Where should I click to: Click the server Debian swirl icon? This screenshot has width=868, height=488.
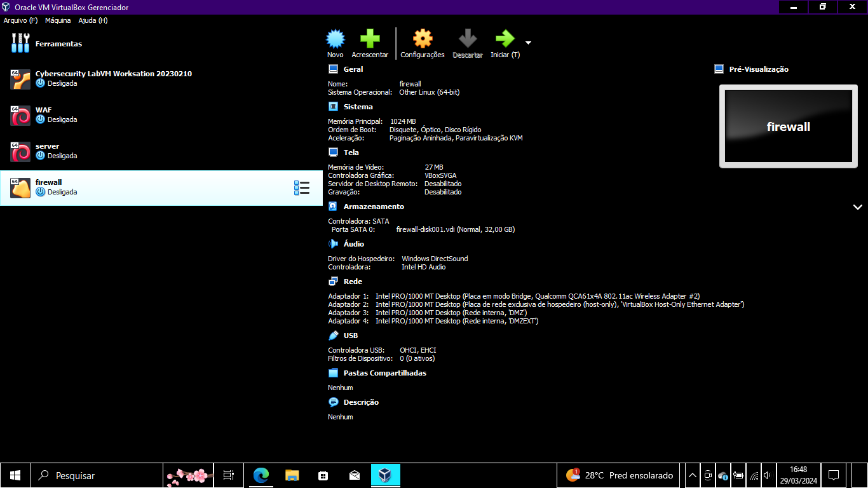click(x=20, y=152)
